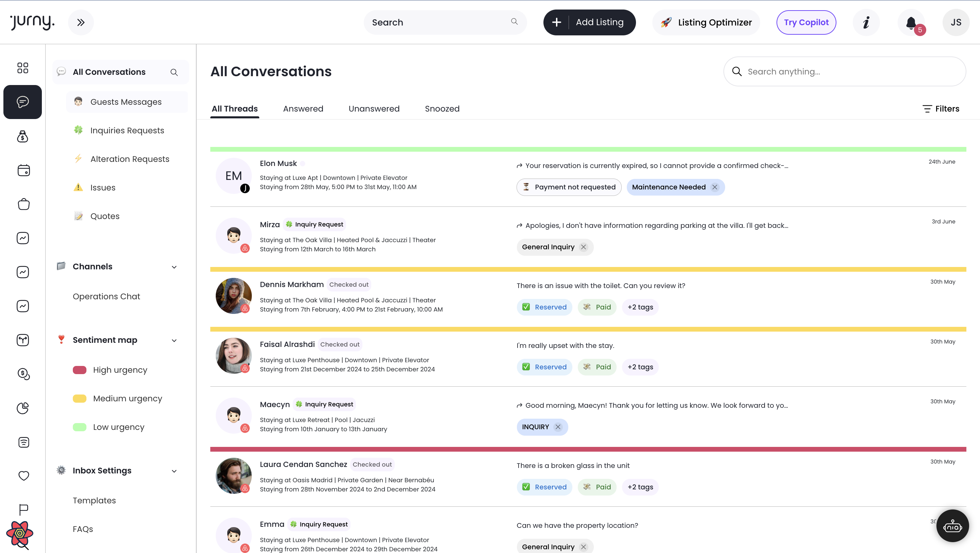The image size is (980, 553).
Task: Collapse the Inbox Settings section
Action: (174, 471)
